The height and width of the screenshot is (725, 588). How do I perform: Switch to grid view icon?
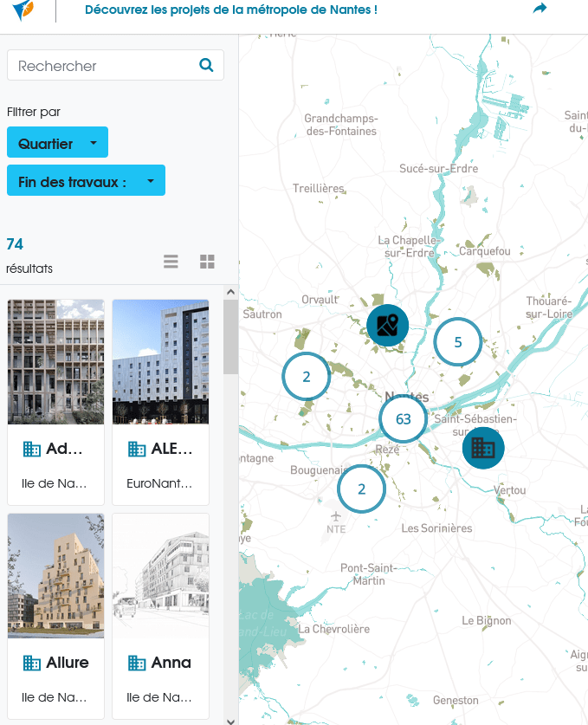point(207,262)
